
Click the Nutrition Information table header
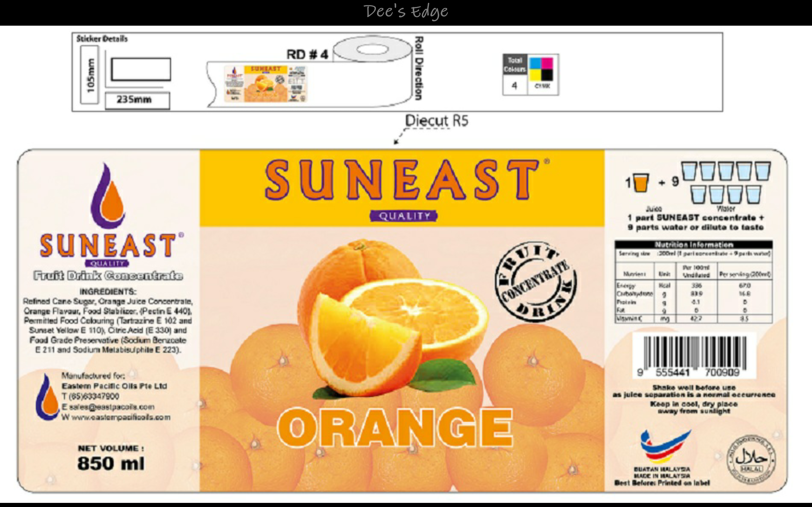[694, 244]
